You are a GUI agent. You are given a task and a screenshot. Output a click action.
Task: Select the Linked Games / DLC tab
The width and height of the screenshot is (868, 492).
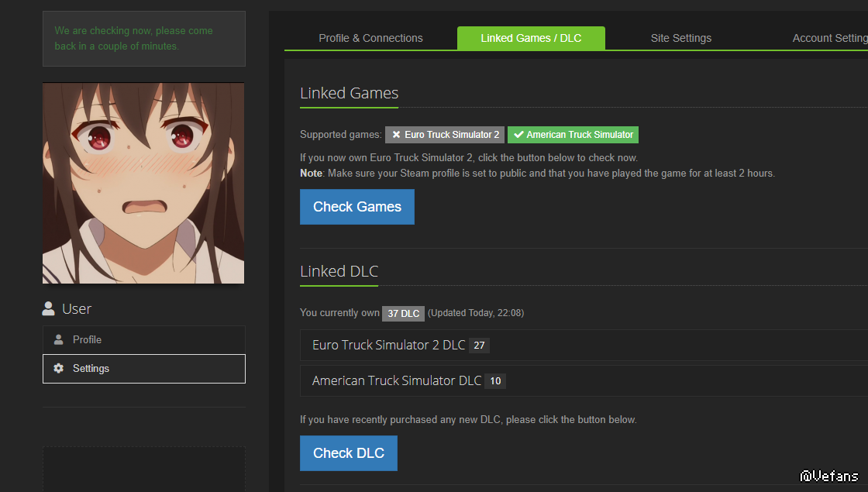click(531, 38)
